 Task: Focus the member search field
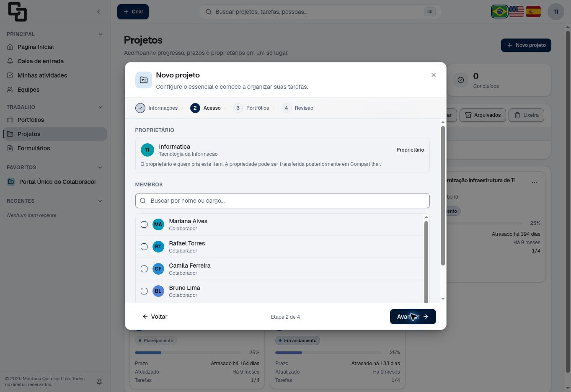point(282,201)
